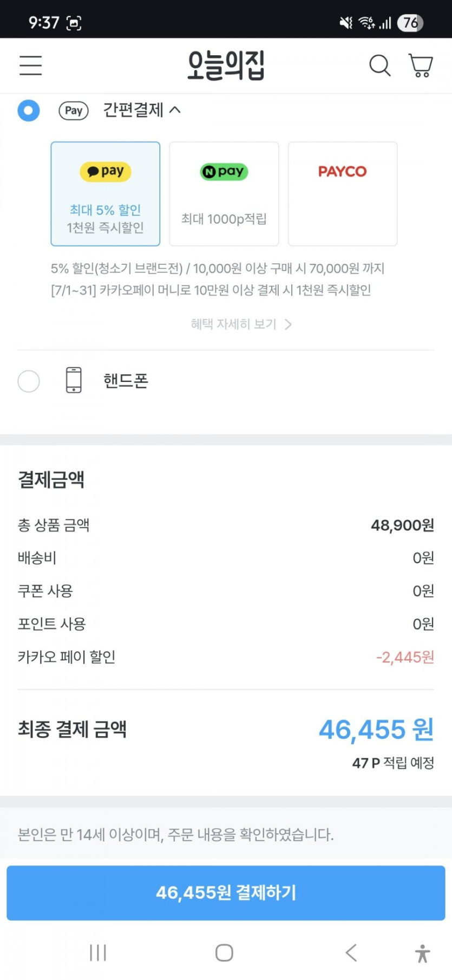Open 혜택 자세히 보기 details
Image resolution: width=452 pixels, height=980 pixels.
pyautogui.click(x=241, y=324)
